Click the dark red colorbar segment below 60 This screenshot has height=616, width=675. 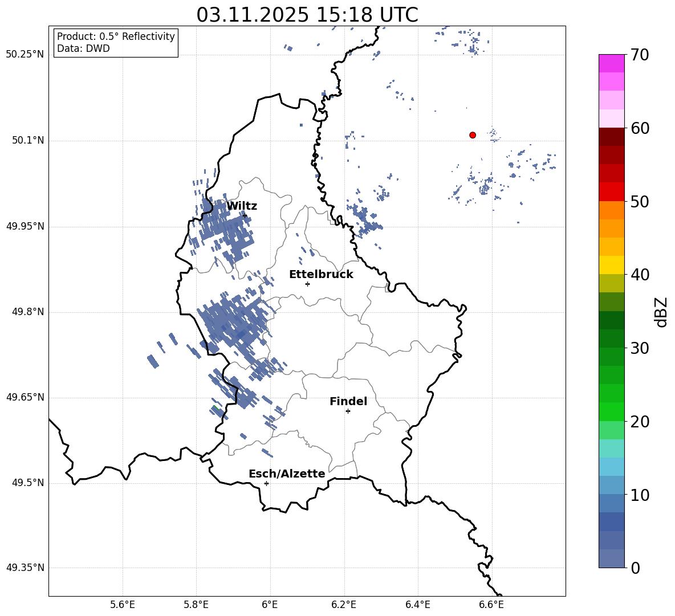pyautogui.click(x=612, y=137)
